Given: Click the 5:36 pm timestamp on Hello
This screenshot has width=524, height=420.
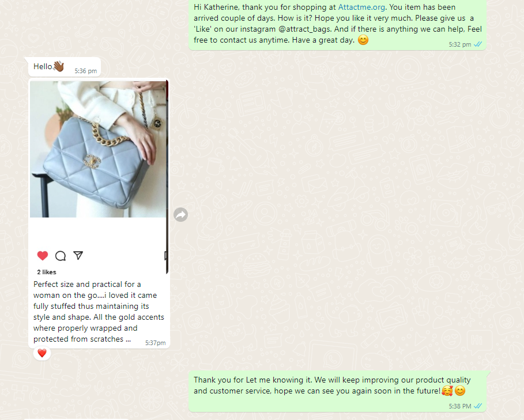Looking at the screenshot, I should coord(86,71).
